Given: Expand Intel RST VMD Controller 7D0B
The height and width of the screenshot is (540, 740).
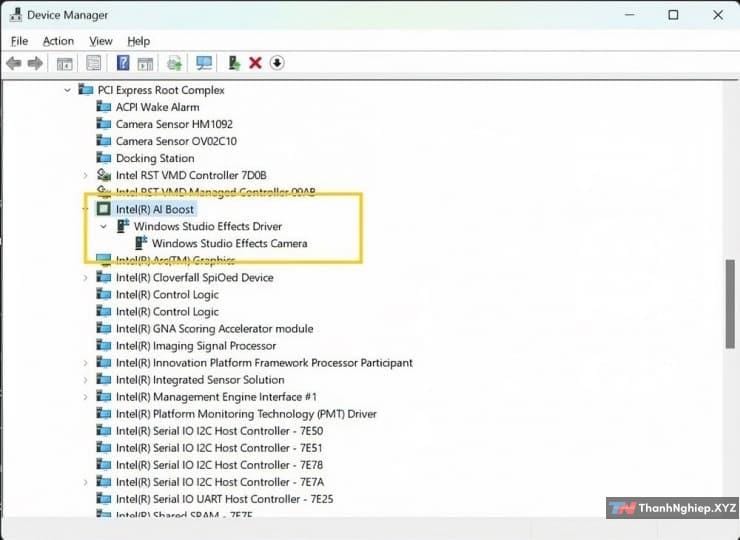Looking at the screenshot, I should (85, 175).
